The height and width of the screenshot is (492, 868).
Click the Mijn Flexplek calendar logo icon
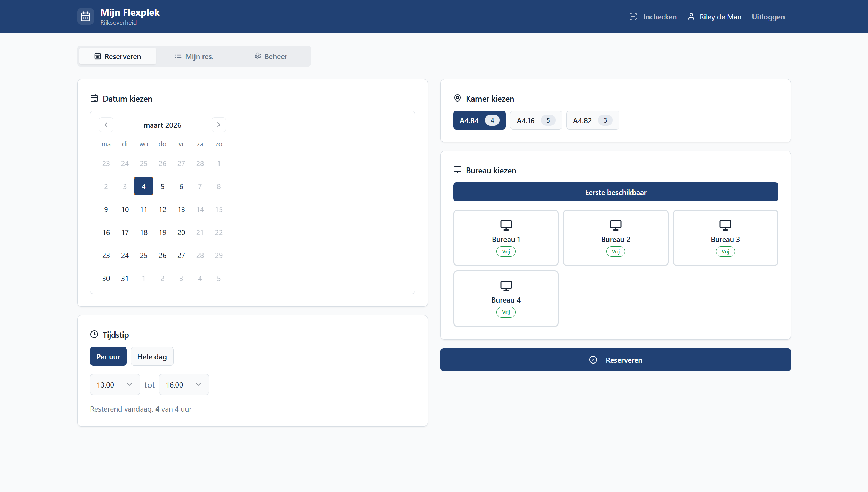pyautogui.click(x=86, y=16)
